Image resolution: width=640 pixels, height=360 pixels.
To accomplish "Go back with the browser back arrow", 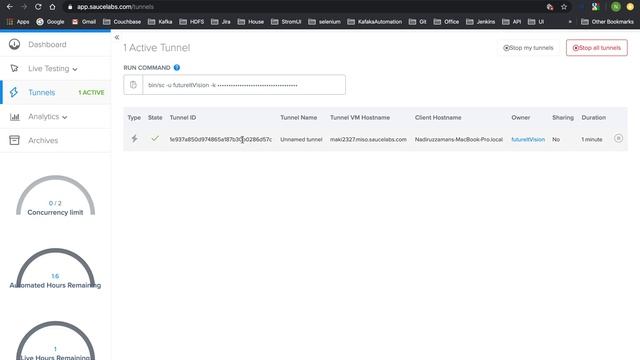I will [10, 7].
